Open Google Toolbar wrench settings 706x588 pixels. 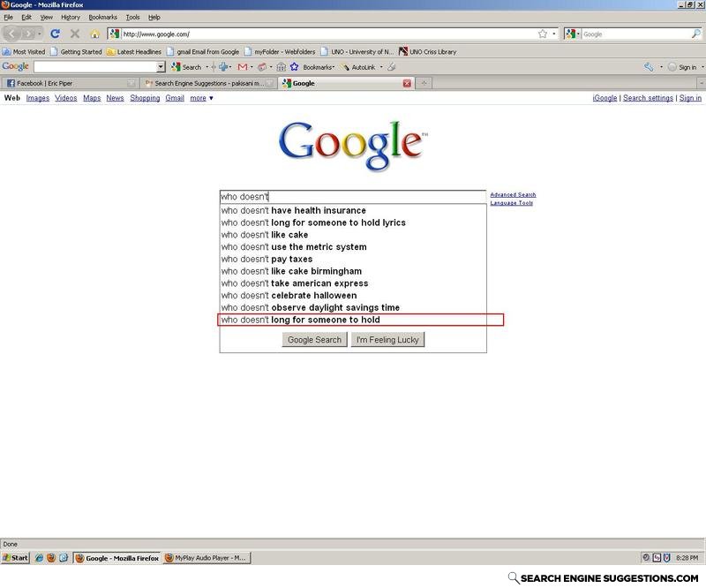click(x=649, y=67)
